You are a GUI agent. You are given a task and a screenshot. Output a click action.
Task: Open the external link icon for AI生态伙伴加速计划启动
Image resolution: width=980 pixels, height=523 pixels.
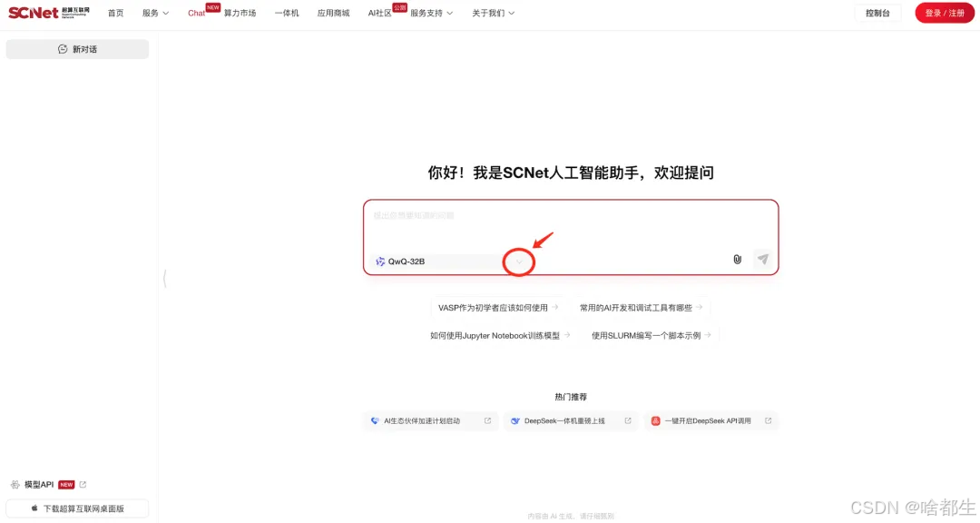point(487,421)
